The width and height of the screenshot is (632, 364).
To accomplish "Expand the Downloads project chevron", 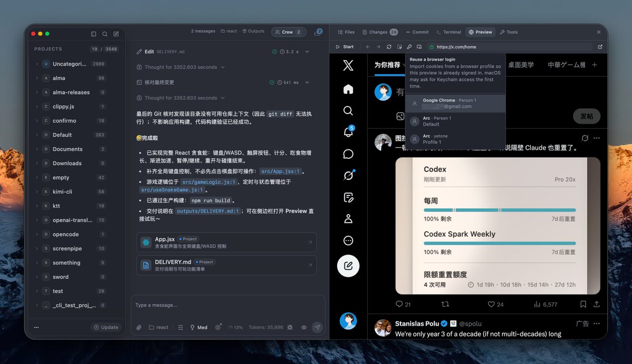I will [37, 163].
